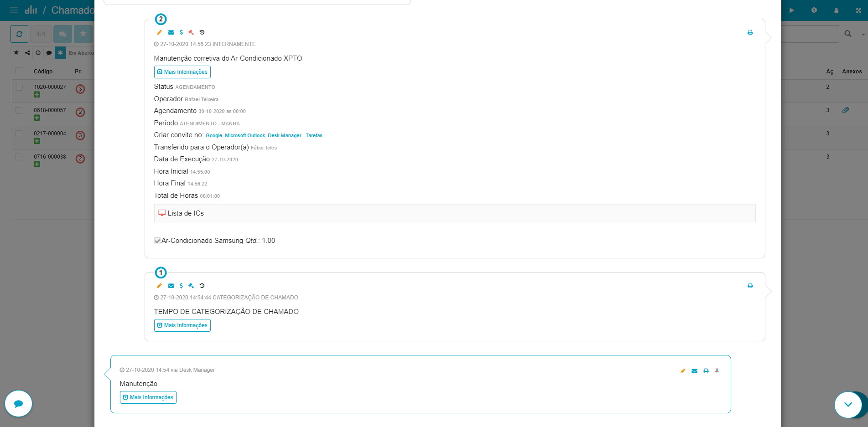Expand ticket 1020-000027 with green plus
This screenshot has height=427, width=868.
point(37,95)
